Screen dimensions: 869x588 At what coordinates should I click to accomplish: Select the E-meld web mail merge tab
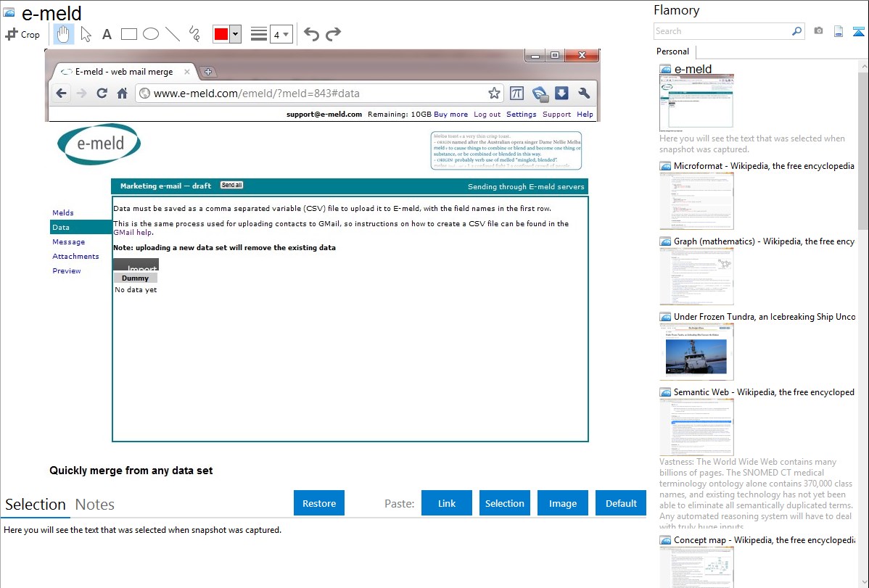pos(125,72)
